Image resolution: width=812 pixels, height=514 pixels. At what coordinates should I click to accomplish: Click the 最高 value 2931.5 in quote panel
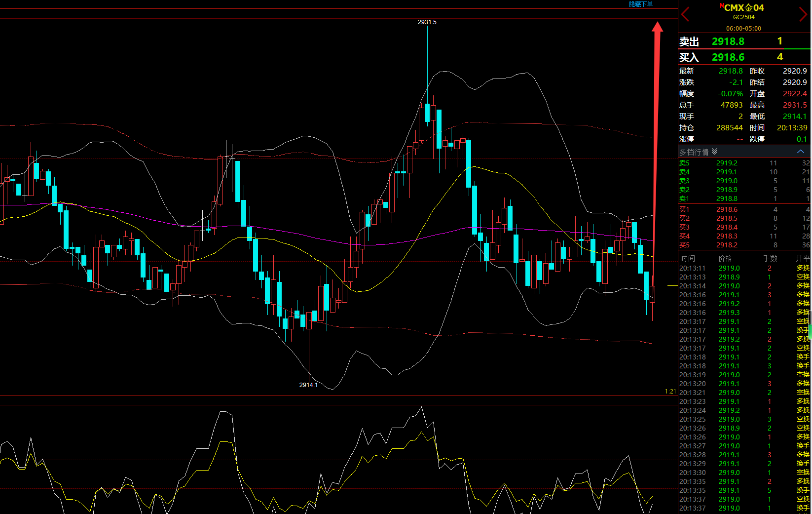[795, 105]
